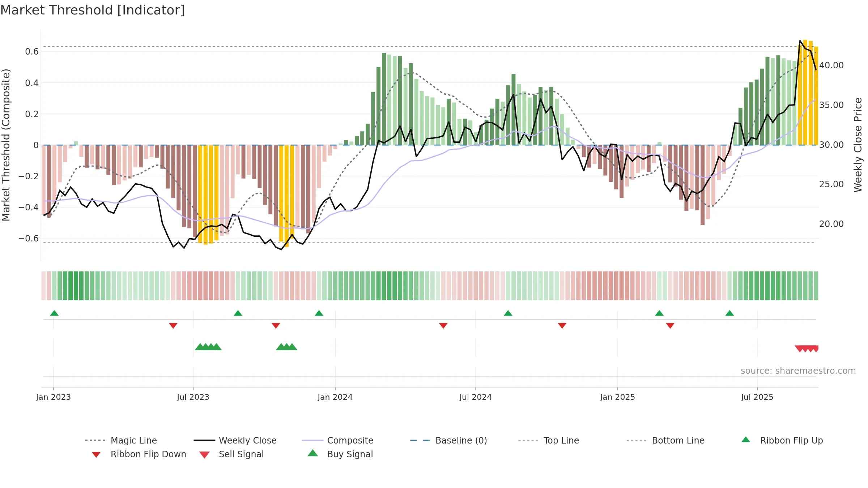Toggle the Bottom Line legend entry
This screenshot has width=868, height=488.
665,440
